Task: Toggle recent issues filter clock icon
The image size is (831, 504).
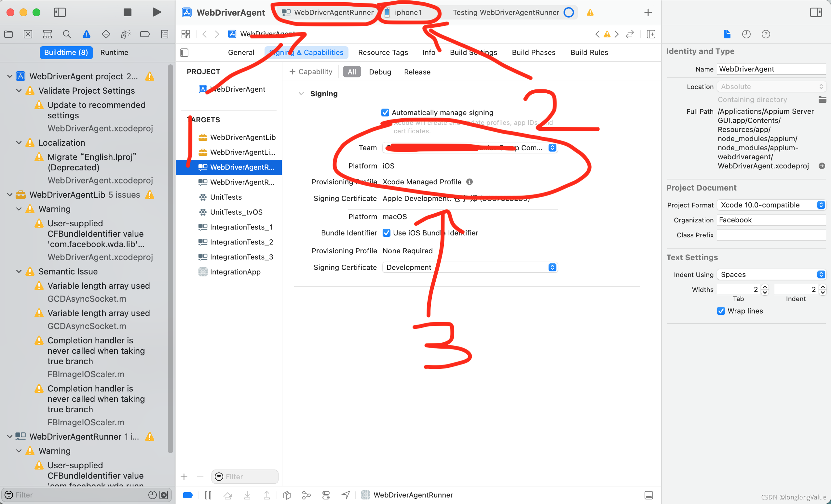Action: coord(153,495)
